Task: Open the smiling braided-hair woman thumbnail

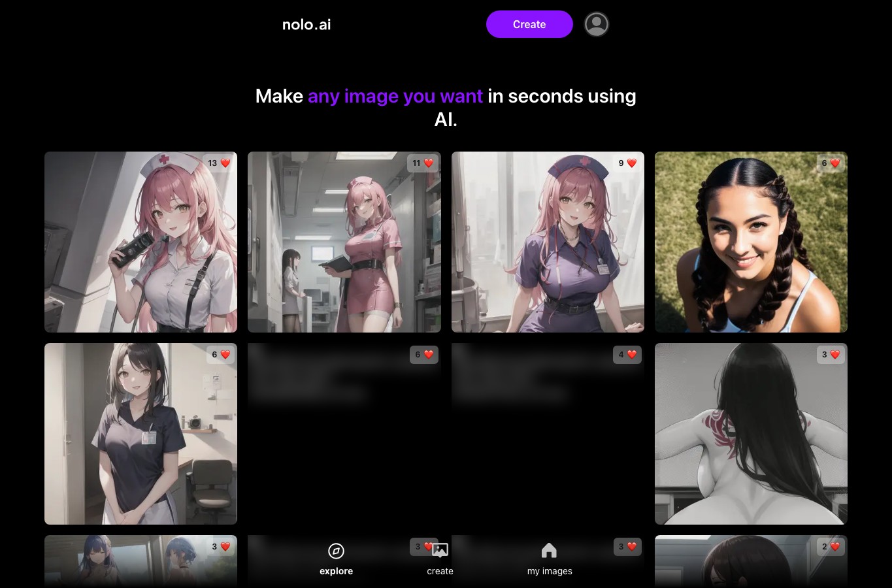Action: pos(751,242)
